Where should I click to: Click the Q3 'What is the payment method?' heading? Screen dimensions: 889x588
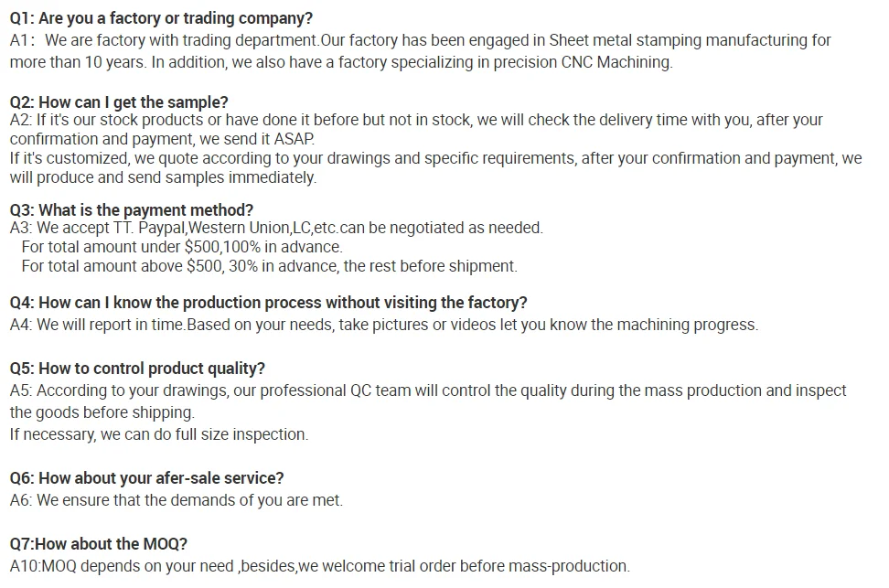tap(132, 209)
